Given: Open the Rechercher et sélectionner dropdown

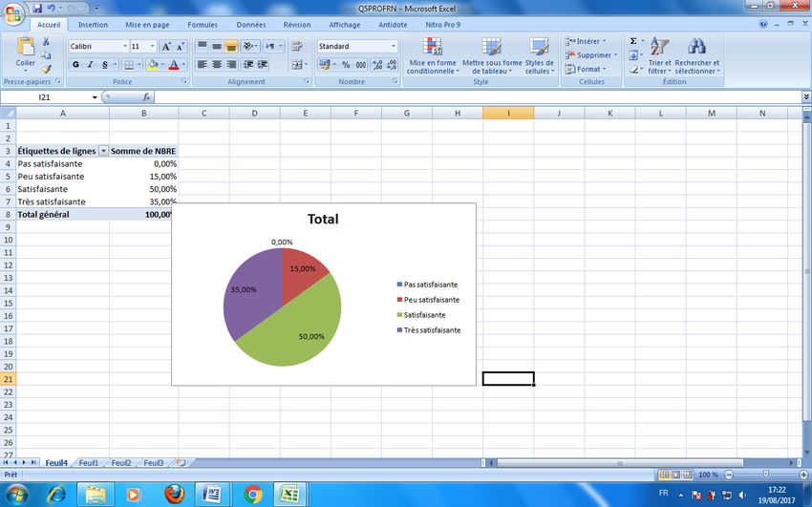Looking at the screenshot, I should 697,55.
